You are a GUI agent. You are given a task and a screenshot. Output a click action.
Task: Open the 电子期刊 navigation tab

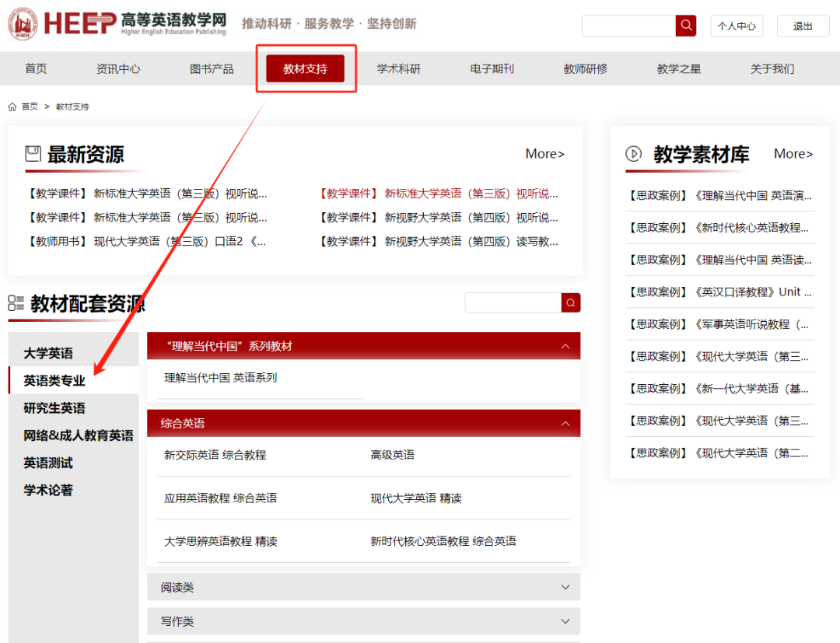point(492,68)
